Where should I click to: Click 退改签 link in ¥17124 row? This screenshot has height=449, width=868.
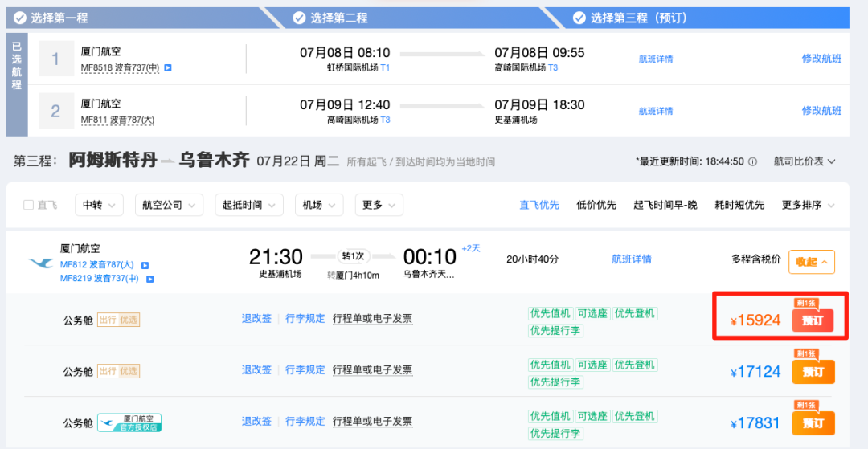click(257, 370)
